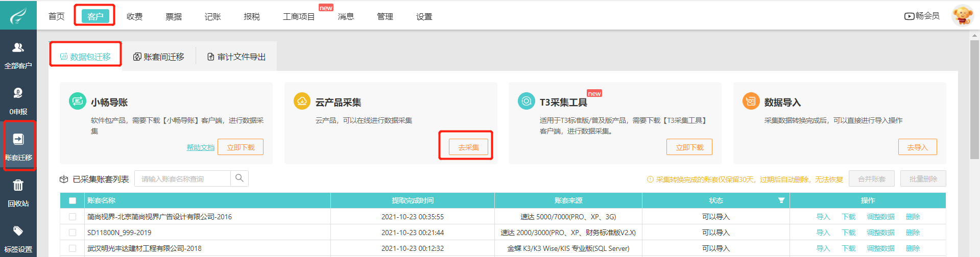Open the 收费 menu

pyautogui.click(x=135, y=16)
